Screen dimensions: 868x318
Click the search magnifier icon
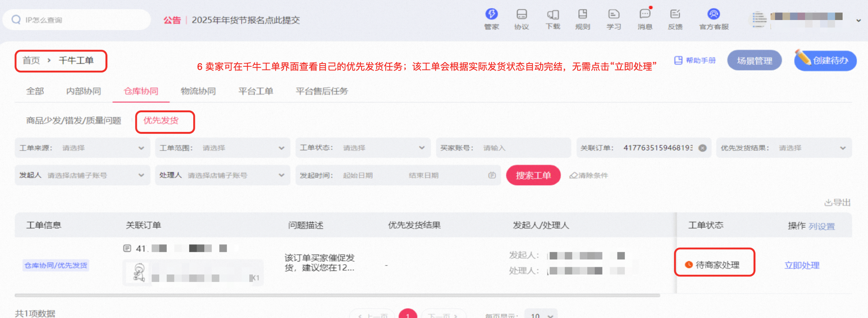coord(16,20)
